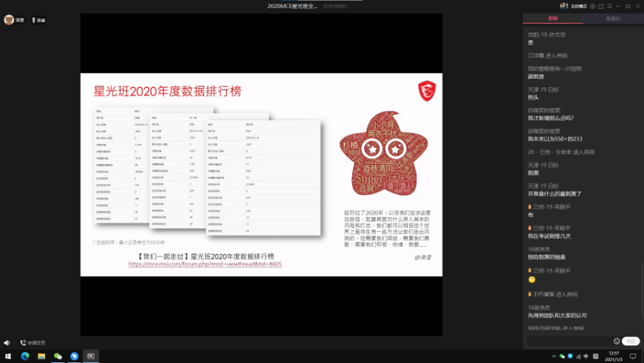The height and width of the screenshot is (363, 644).
Task: Click sender name 沈阳-19-许文浩 in chat
Action: point(546,35)
